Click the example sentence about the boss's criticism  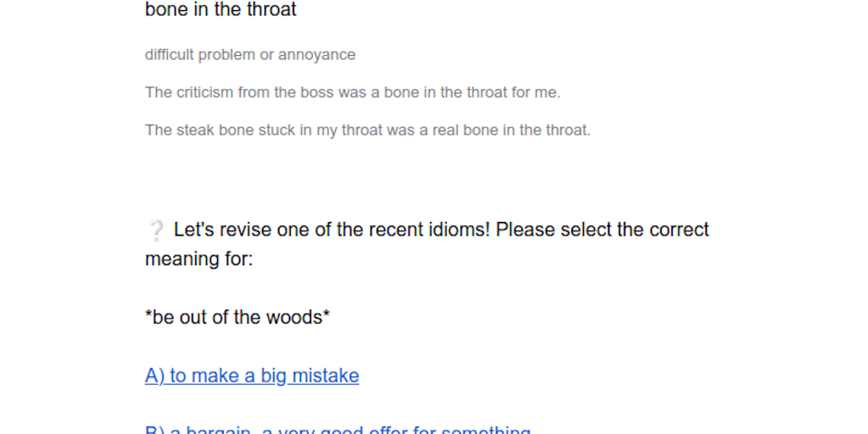point(353,92)
